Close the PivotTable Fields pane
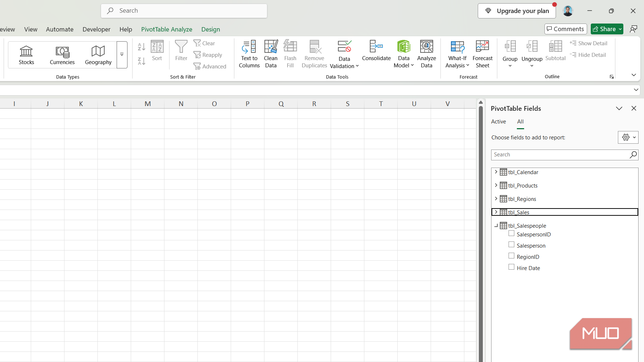This screenshot has height=362, width=644. pos(634,108)
